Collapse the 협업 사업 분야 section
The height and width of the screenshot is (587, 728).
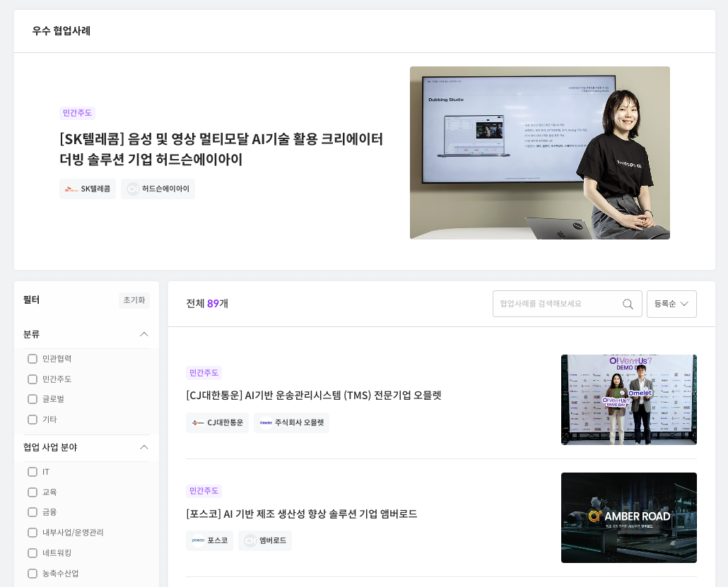(144, 447)
